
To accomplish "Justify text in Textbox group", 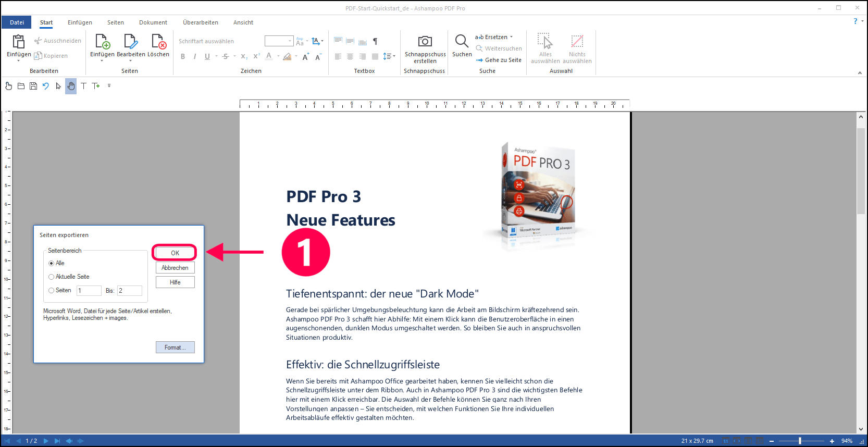I will tap(375, 56).
